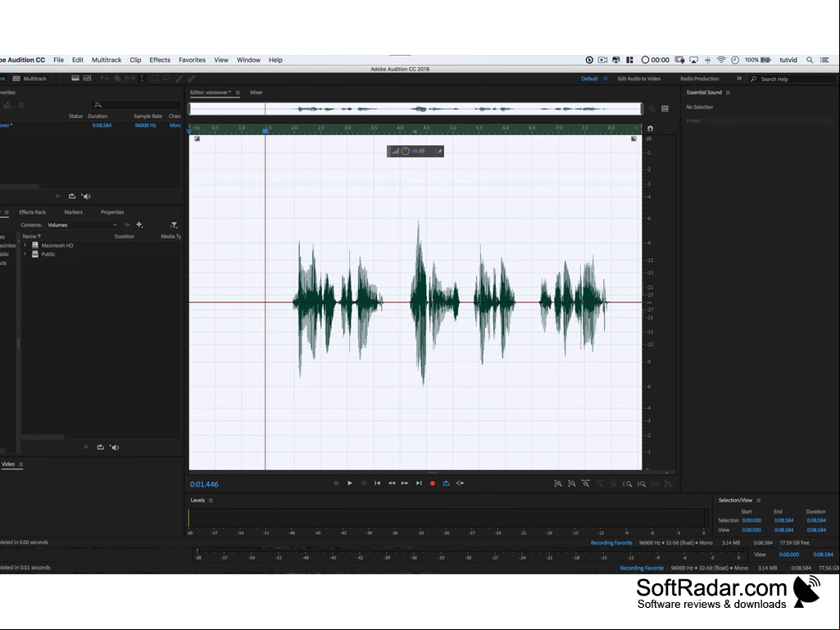Click the Fast Forward transport button

405,483
